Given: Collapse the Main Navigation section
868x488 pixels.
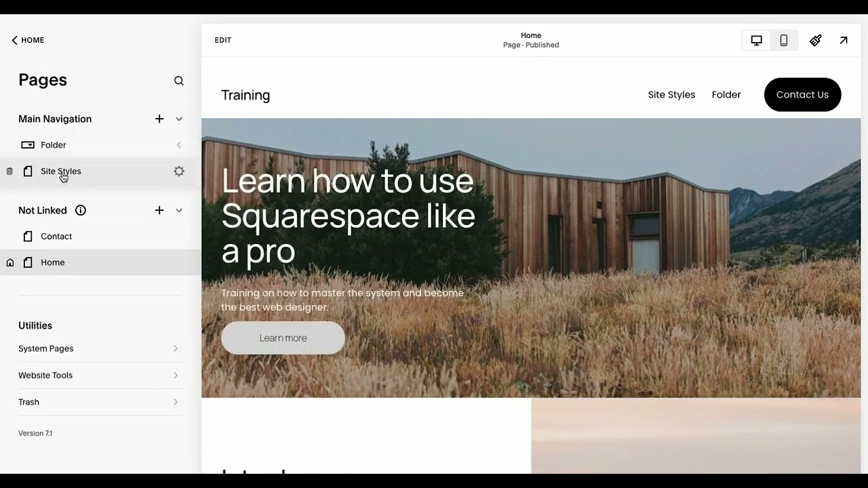Looking at the screenshot, I should coord(179,119).
